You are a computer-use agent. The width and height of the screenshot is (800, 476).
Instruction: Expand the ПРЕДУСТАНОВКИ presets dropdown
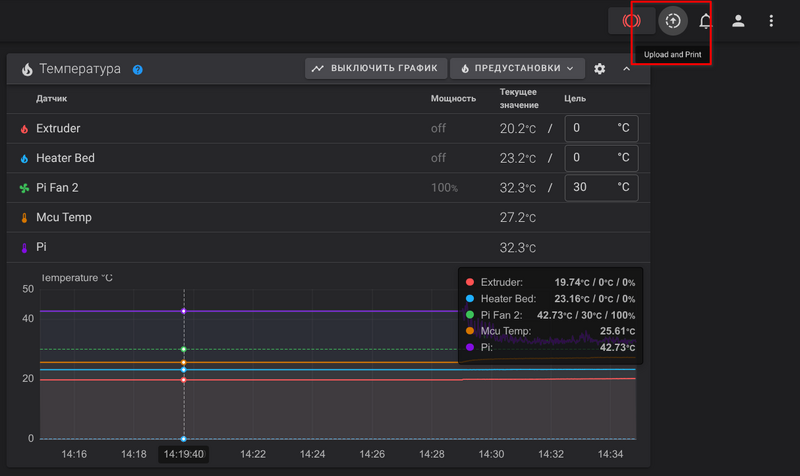point(517,69)
